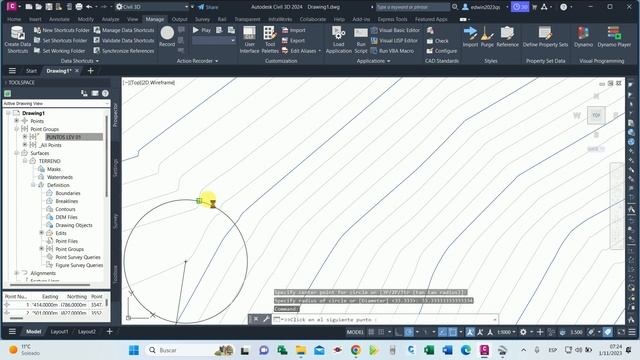
Task: Switch to Layout1 tab
Action: (59, 332)
